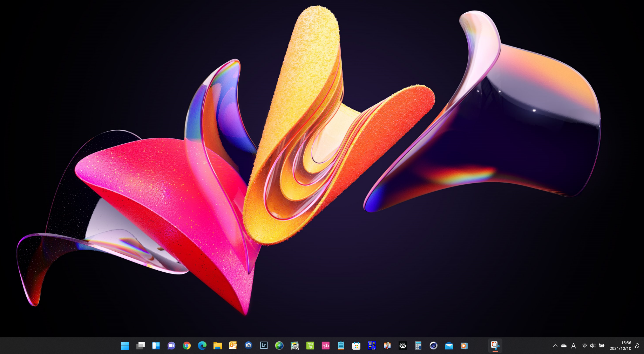The image size is (644, 354).
Task: Launch Microsoft Outlook
Action: pyautogui.click(x=233, y=346)
